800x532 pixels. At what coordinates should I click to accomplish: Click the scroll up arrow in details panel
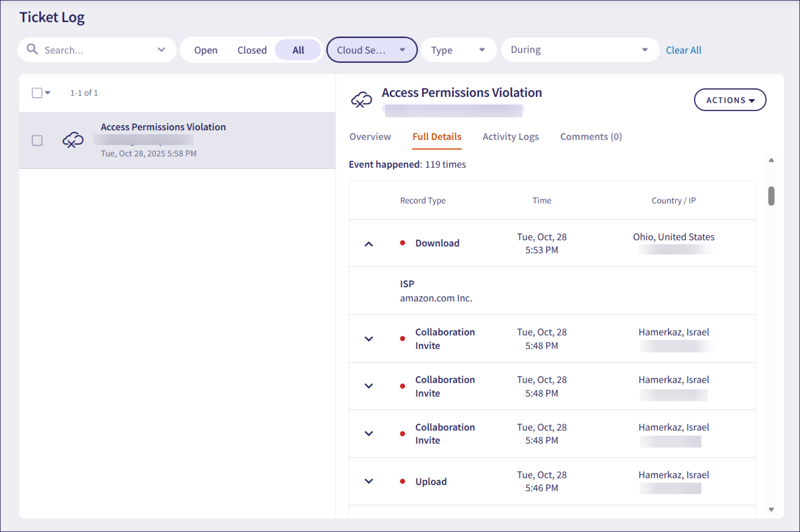point(771,160)
